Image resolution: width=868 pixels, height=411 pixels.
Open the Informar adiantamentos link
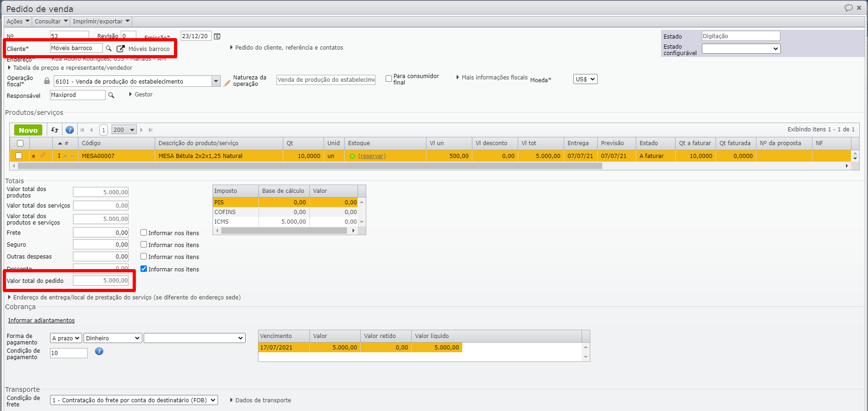click(41, 321)
